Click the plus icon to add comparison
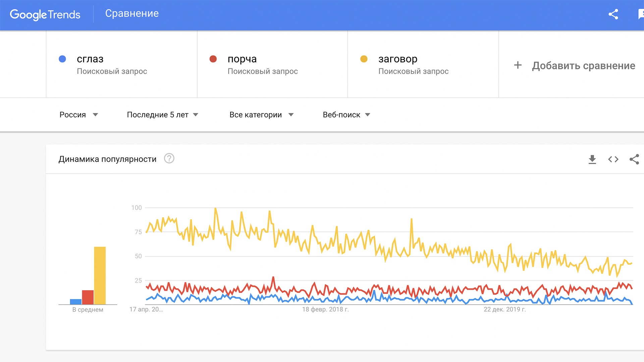This screenshot has height=362, width=644. (x=518, y=65)
